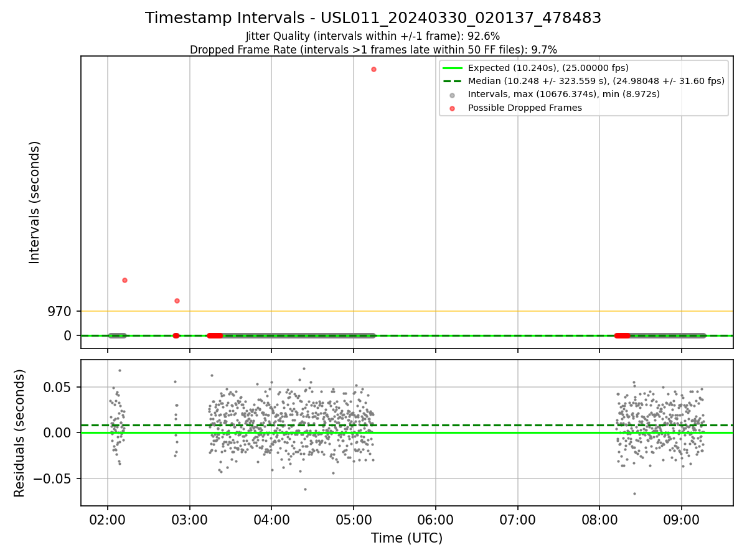Click the "Intervals (seconds)" y-axis label

point(35,202)
